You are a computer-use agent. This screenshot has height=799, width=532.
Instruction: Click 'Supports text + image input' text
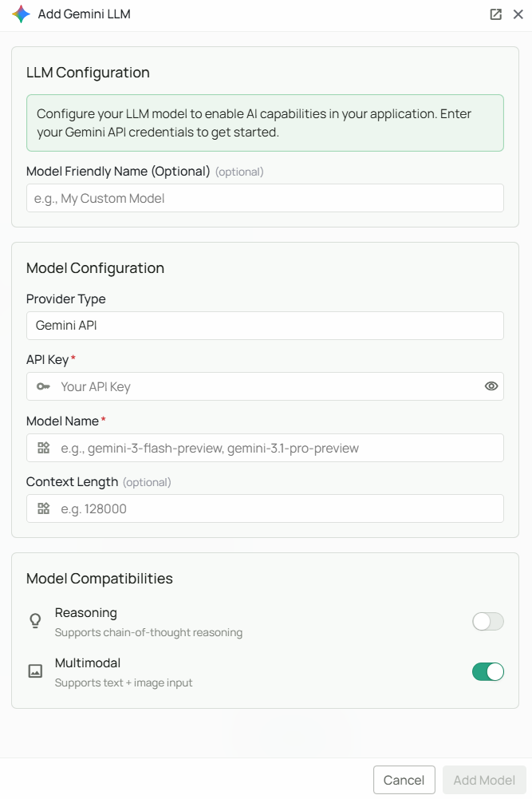click(x=124, y=682)
